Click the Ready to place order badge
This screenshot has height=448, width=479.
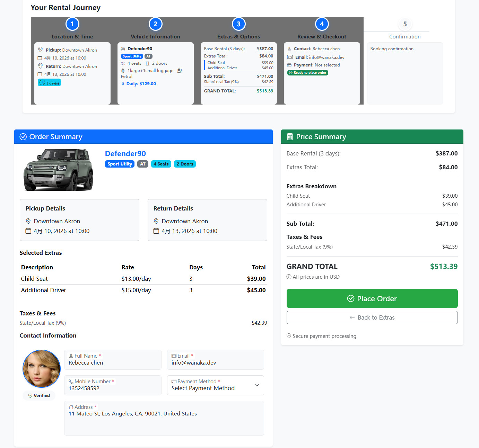click(308, 73)
